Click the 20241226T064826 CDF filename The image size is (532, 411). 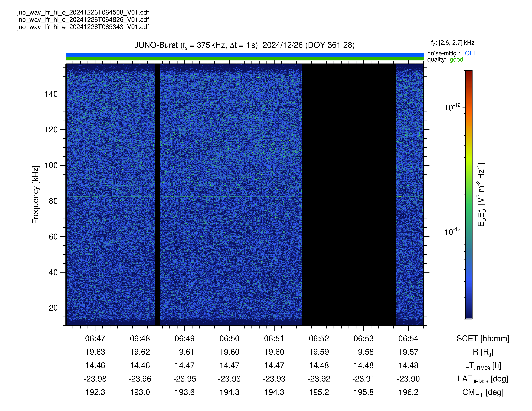[x=83, y=20]
